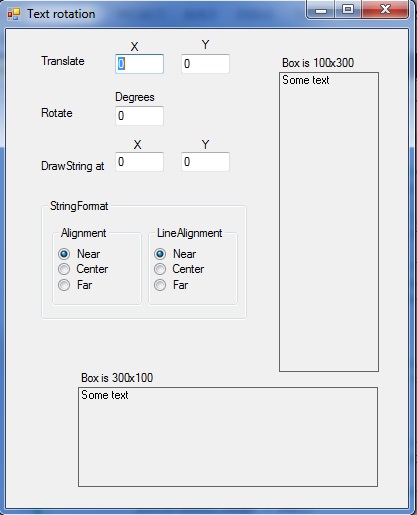Click the StringFormat group label

click(79, 206)
